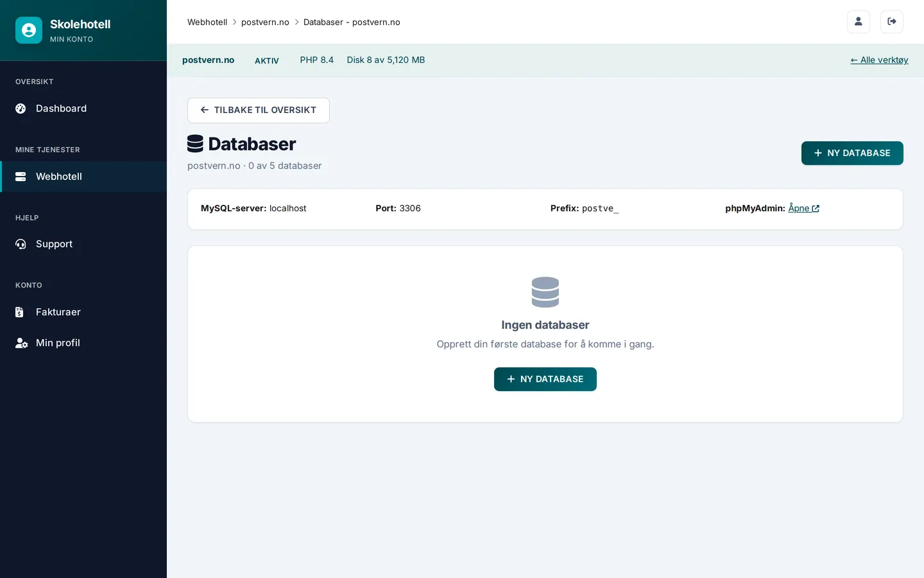Click the Fakturaer invoice icon
Screen dimensions: 924x578
pos(19,312)
